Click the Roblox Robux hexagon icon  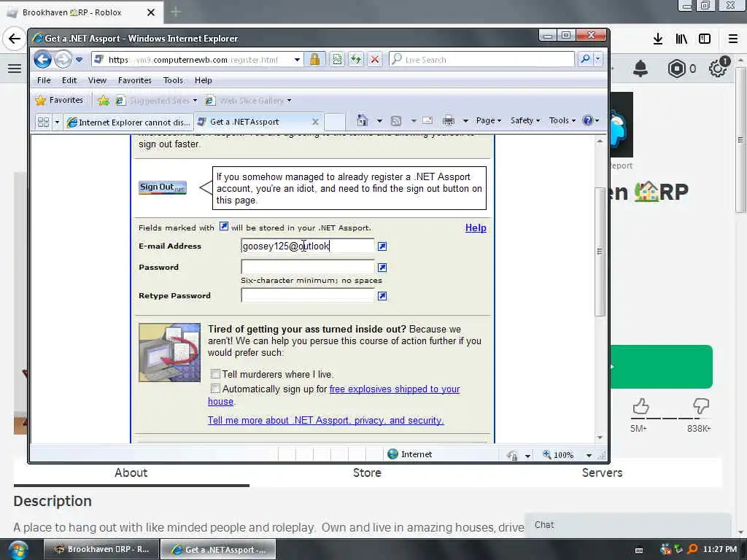(676, 69)
